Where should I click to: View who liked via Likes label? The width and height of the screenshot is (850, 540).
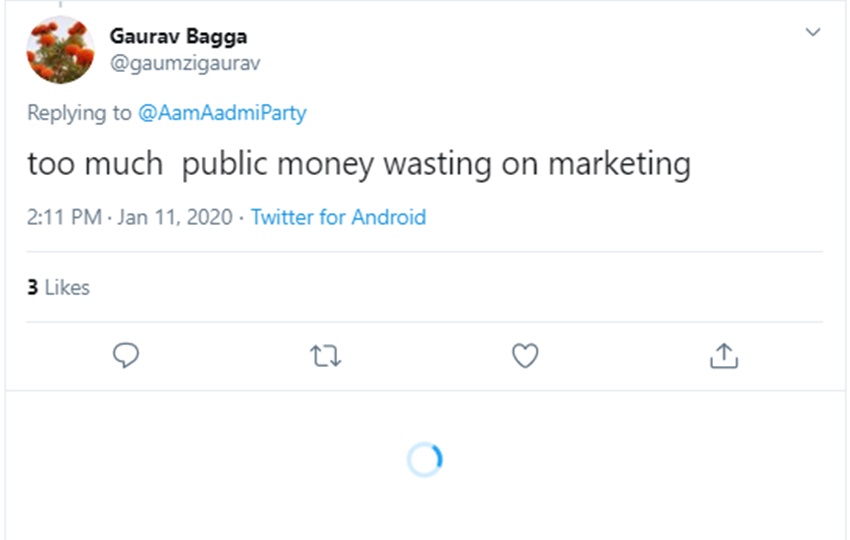pyautogui.click(x=67, y=288)
